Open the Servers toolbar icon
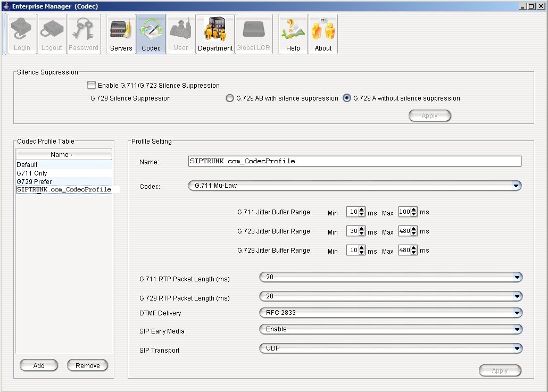548x392 pixels. click(x=121, y=34)
